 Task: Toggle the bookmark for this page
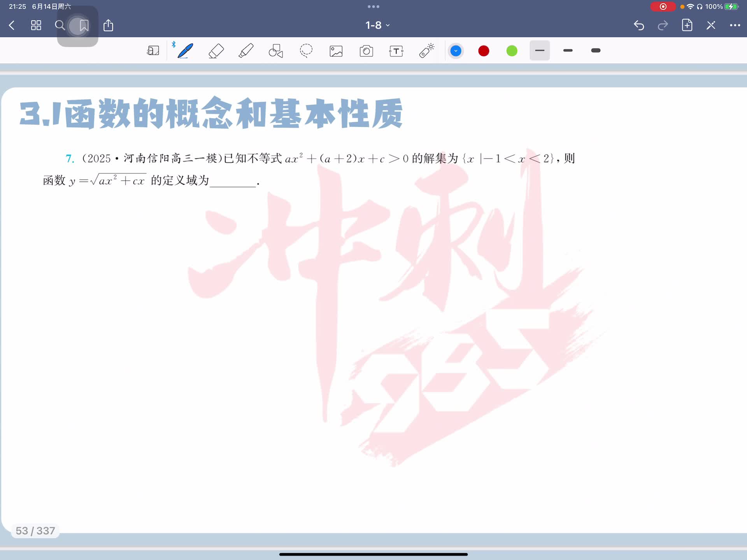84,26
